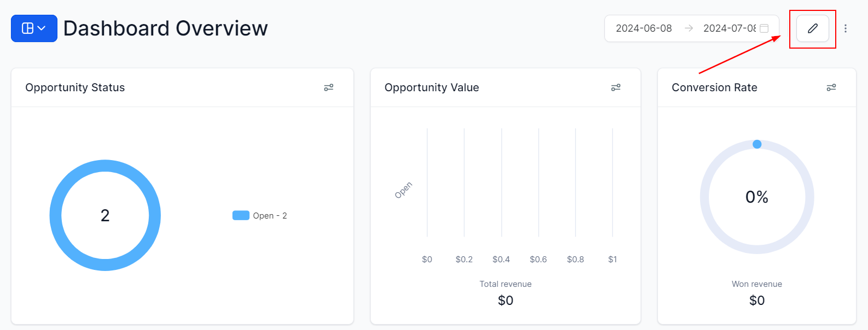The image size is (868, 330).
Task: Open the three-dot more options menu
Action: [x=846, y=28]
